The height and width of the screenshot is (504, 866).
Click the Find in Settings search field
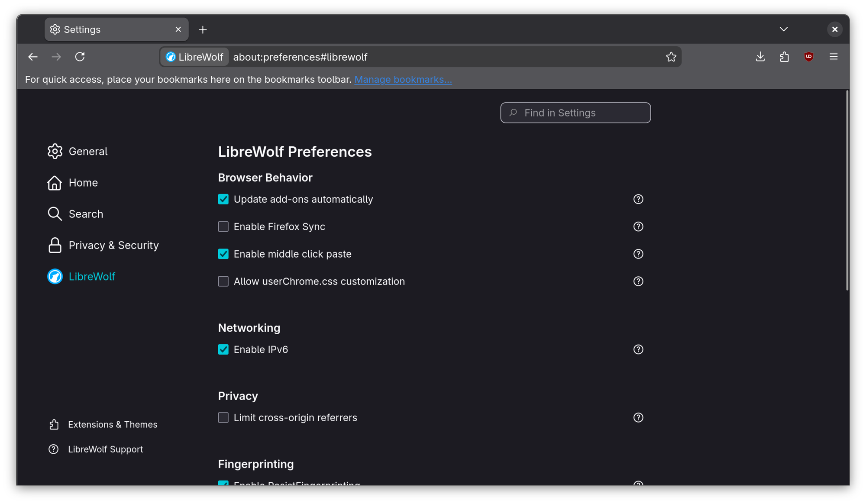tap(575, 113)
